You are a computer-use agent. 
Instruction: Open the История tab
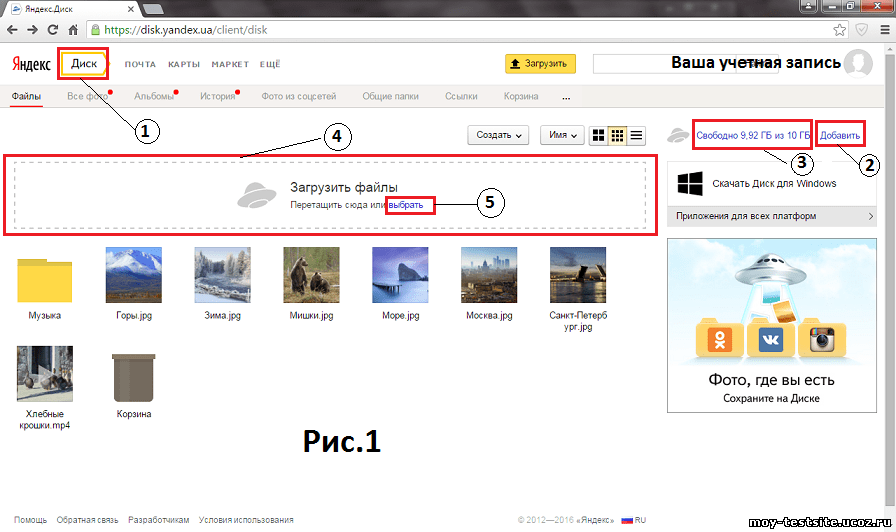coord(216,97)
